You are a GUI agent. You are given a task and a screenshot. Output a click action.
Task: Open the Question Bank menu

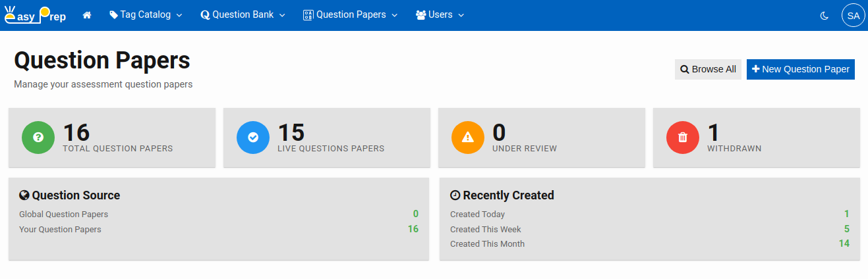(x=243, y=15)
